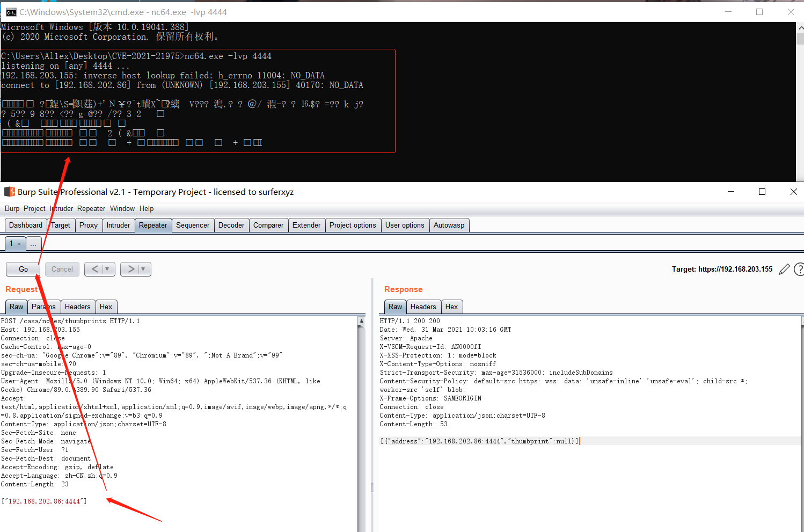Image resolution: width=804 pixels, height=532 pixels.
Task: Click the cmd.exe icon in the title bar
Action: (x=11, y=12)
